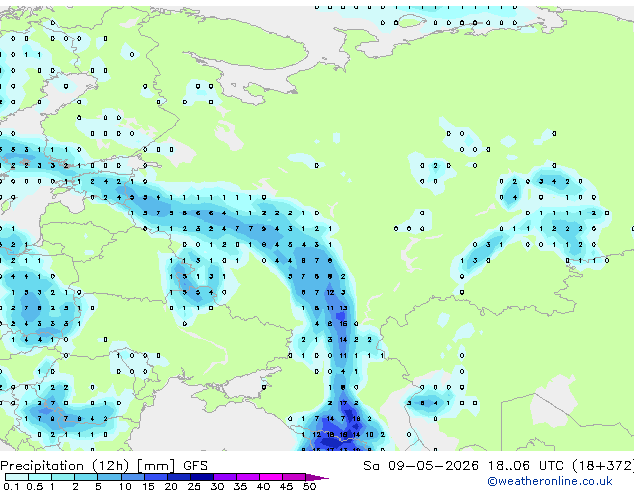Pick the legend color between 15 and 20

155,477
